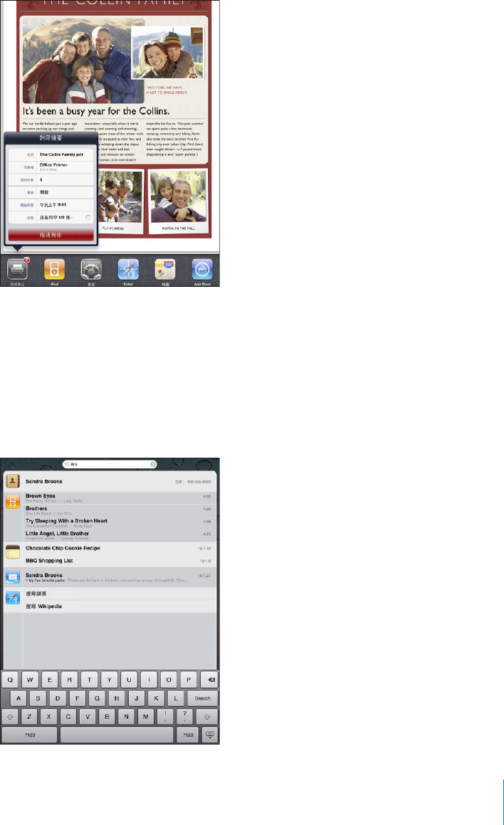Image resolution: width=504 pixels, height=825 pixels.
Task: Tap the Mail icon in search results
Action: point(13,577)
